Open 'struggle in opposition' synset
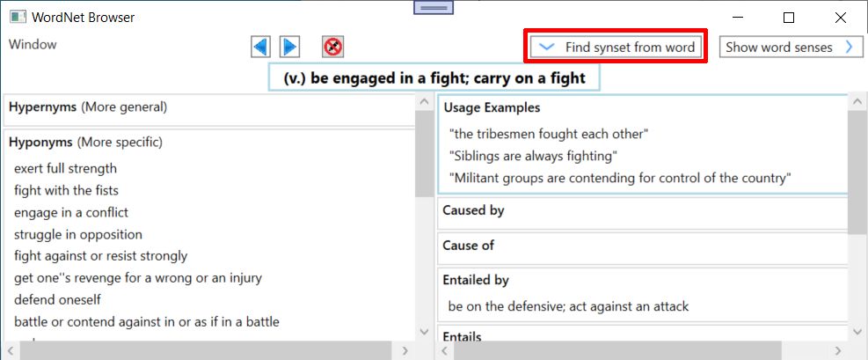Viewport: 868px width, 360px height. [78, 234]
